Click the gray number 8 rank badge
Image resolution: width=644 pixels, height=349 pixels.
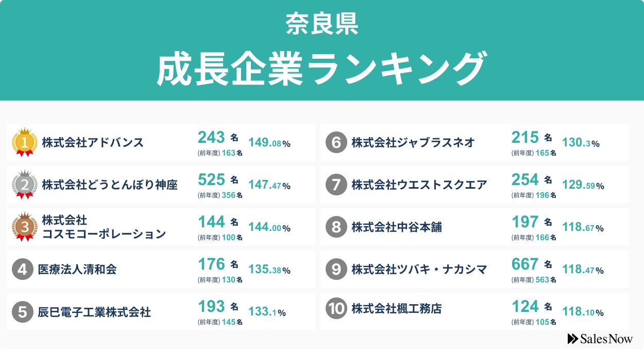pyautogui.click(x=336, y=227)
